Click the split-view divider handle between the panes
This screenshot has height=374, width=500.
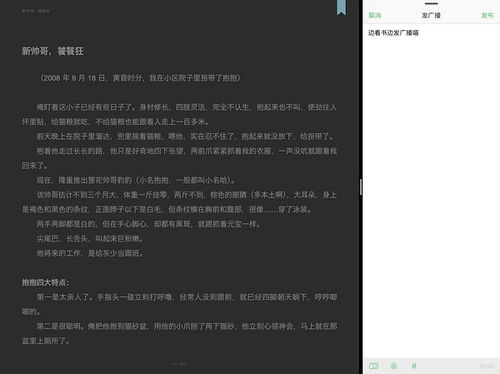point(361,187)
